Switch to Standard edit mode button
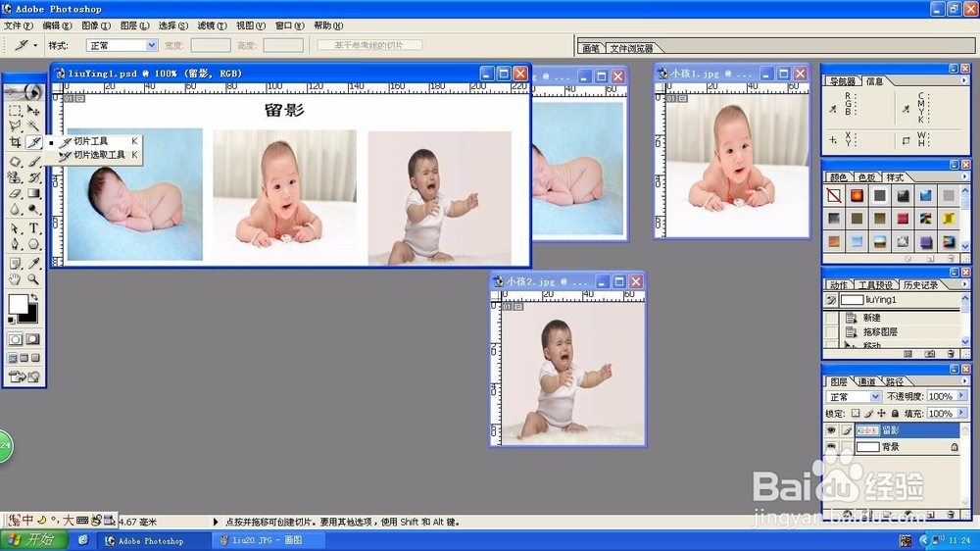 point(15,339)
